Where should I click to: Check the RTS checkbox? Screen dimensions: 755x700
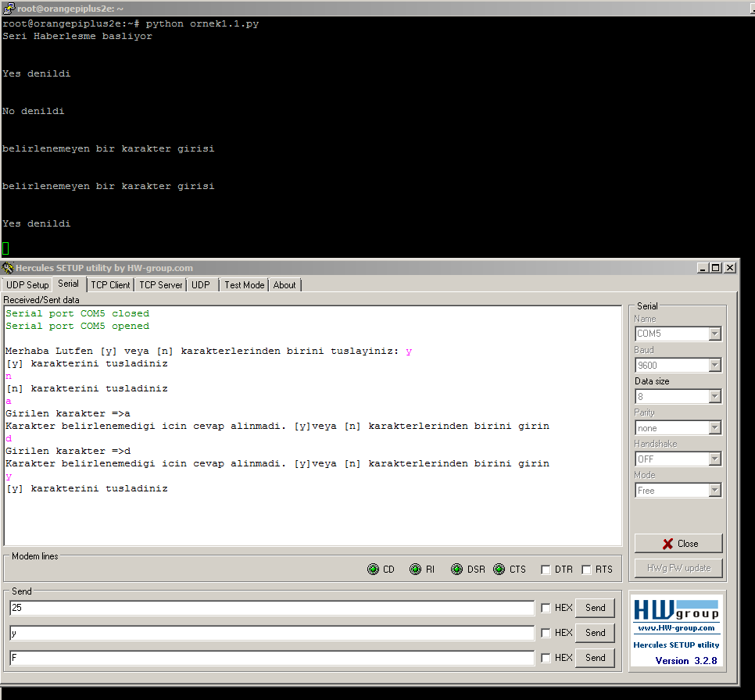[x=587, y=569]
